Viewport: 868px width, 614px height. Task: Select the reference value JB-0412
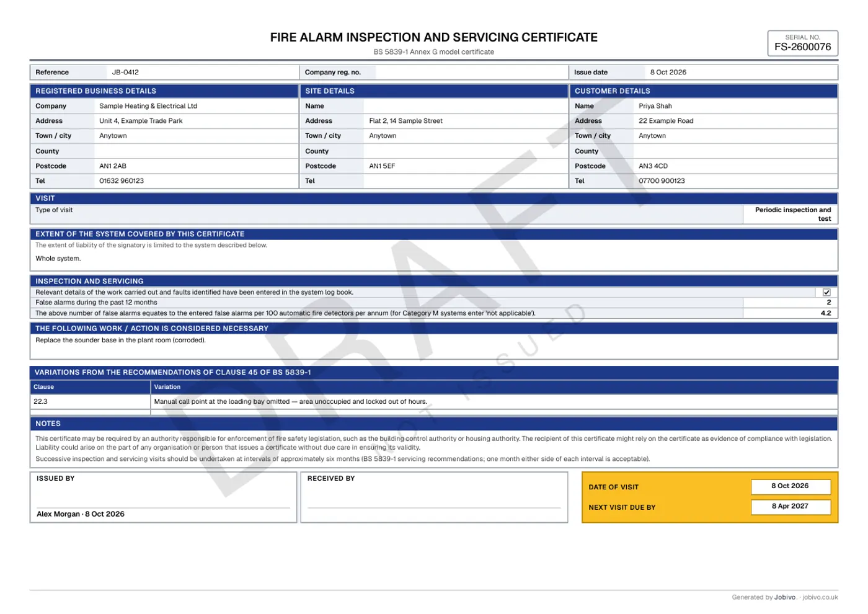[x=125, y=72]
